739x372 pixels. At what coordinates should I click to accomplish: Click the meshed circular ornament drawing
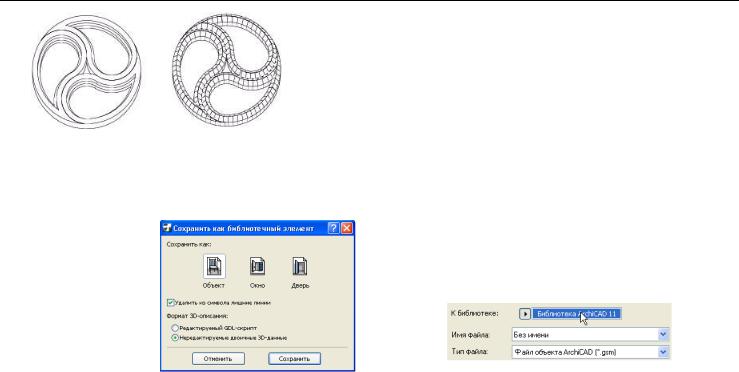[227, 70]
